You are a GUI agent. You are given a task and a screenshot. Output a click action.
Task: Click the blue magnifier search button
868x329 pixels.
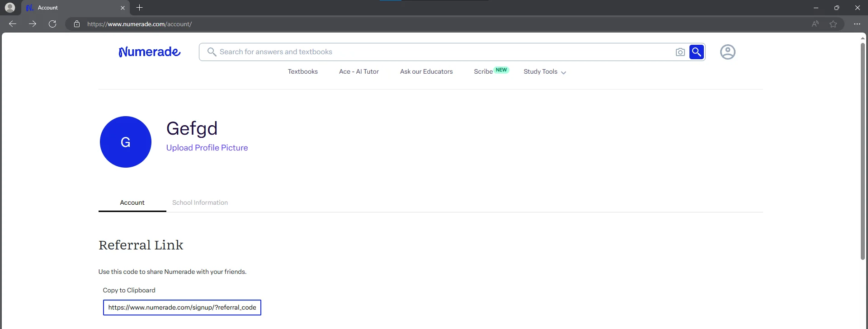click(697, 52)
